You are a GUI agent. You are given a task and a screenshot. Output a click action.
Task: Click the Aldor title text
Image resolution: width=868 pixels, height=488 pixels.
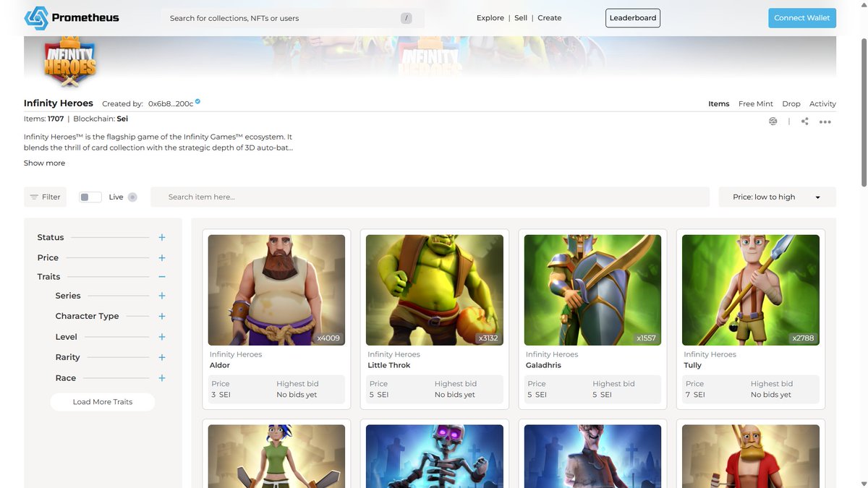pyautogui.click(x=220, y=366)
